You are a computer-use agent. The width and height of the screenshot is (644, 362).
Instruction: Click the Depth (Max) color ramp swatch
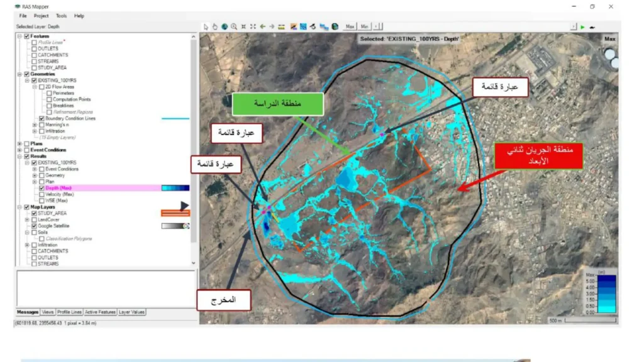pos(175,188)
